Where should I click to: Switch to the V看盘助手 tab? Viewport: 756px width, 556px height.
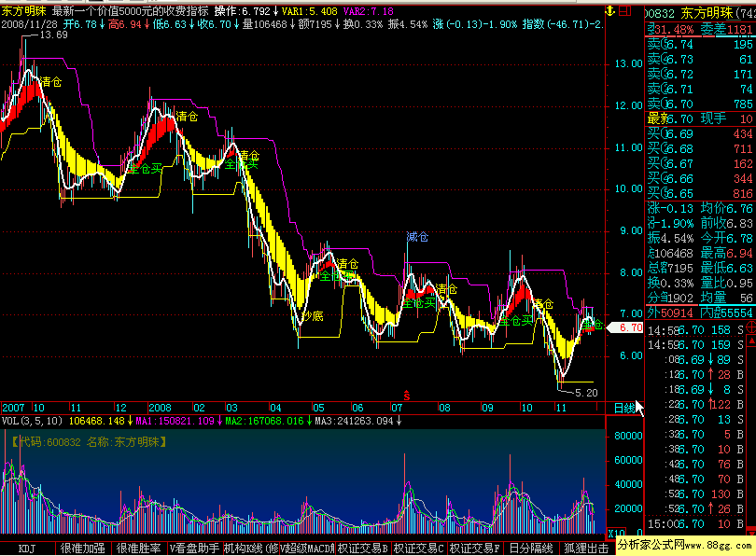[x=194, y=549]
